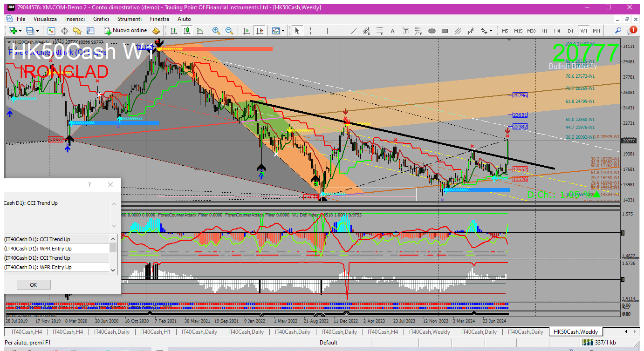Open the search magnifier icon

click(x=618, y=31)
